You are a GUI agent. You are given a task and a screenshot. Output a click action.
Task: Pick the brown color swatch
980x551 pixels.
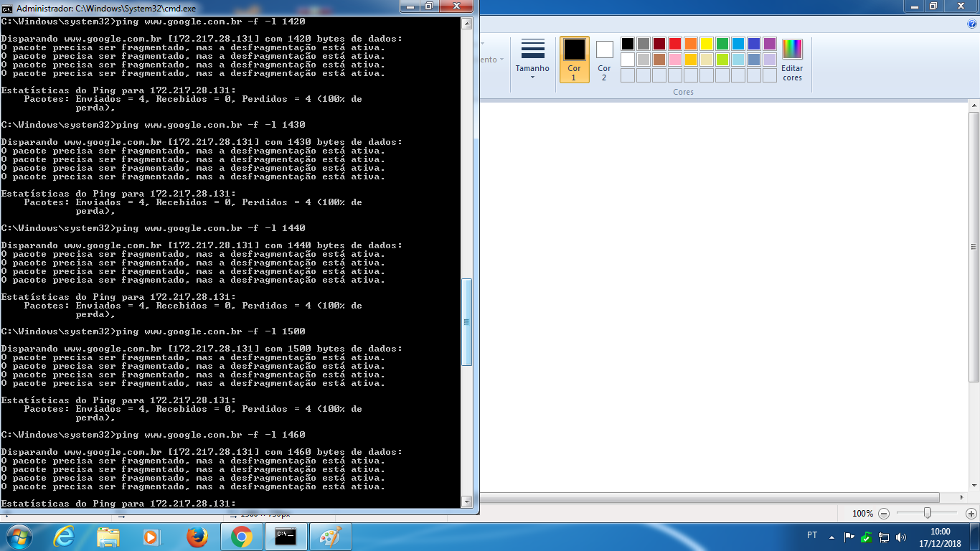pyautogui.click(x=659, y=60)
